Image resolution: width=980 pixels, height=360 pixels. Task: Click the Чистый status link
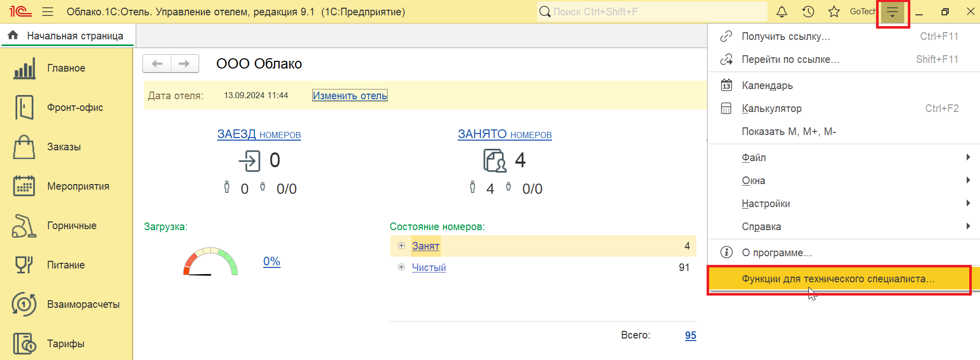click(429, 267)
